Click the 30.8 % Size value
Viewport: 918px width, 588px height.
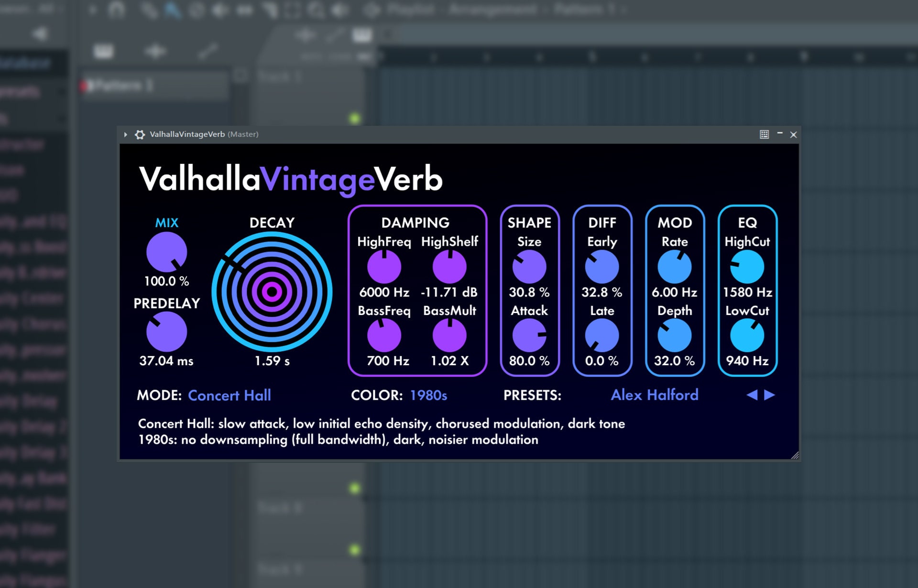click(x=529, y=292)
